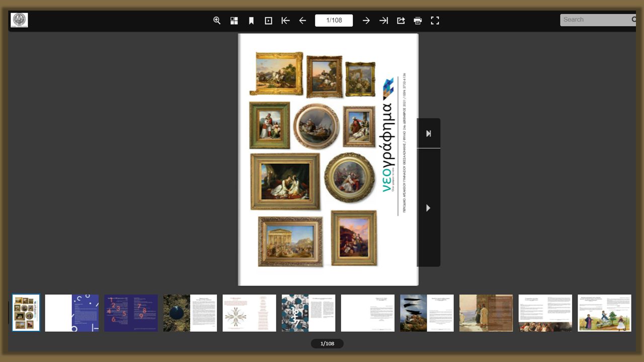Viewport: 644px width, 362px height.
Task: Jump to first page icon
Action: click(285, 21)
